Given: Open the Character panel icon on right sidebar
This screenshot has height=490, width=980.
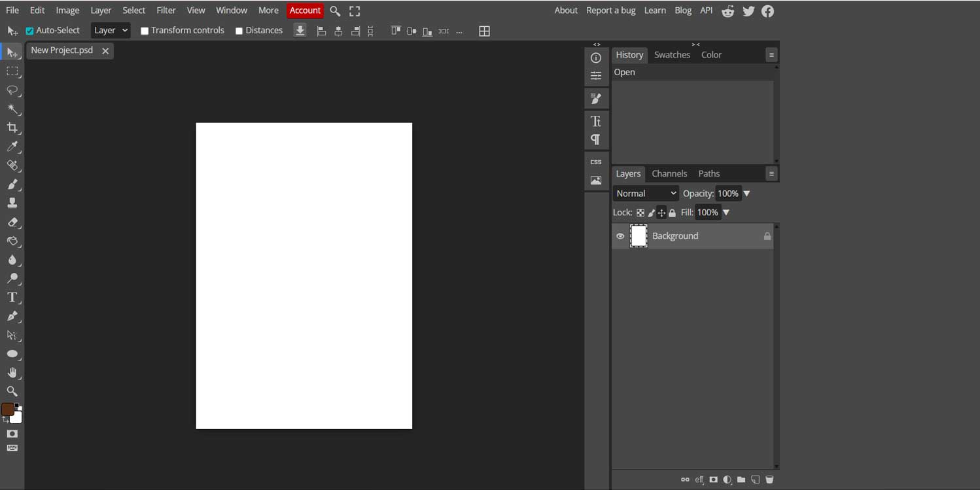Looking at the screenshot, I should [x=596, y=121].
